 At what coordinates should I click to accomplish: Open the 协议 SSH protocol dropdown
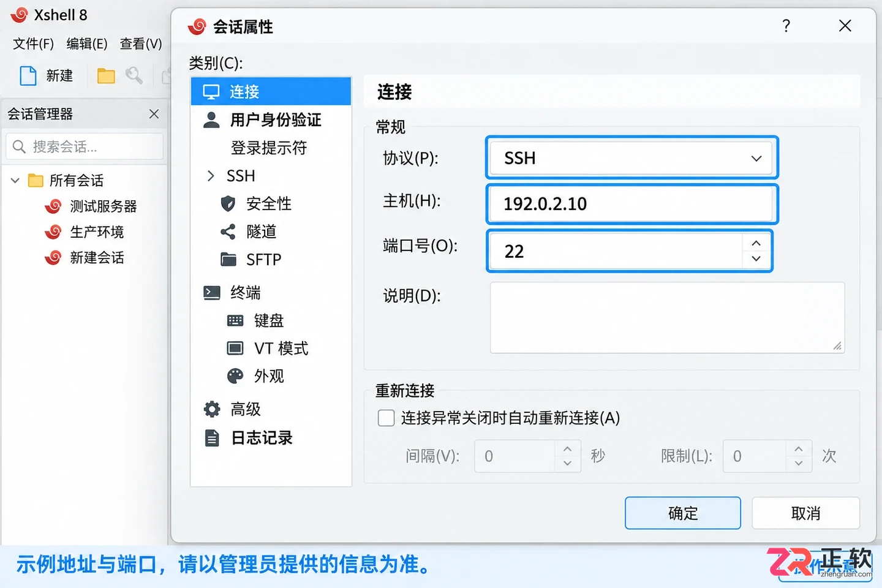631,158
